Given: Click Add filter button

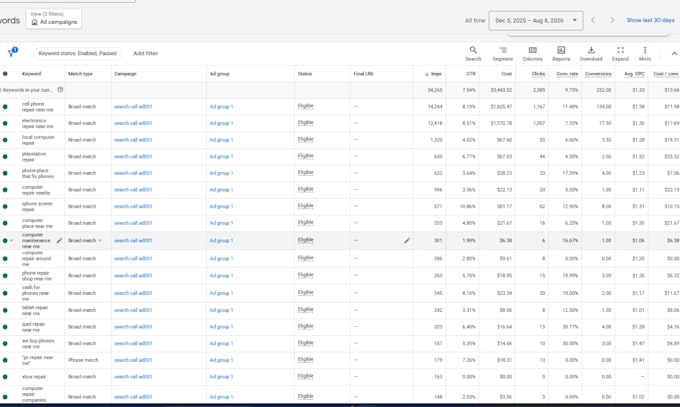Looking at the screenshot, I should [146, 53].
